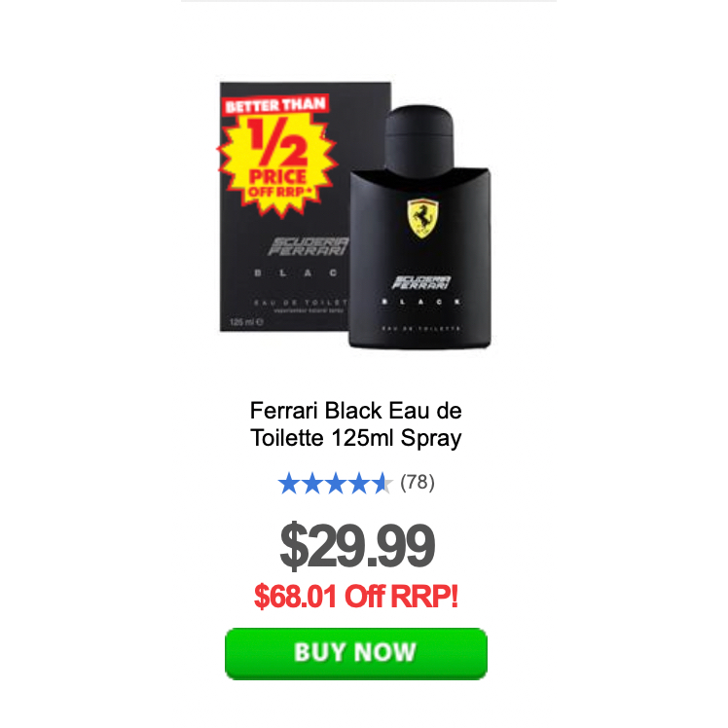Click the fourth blue rating star

(358, 483)
